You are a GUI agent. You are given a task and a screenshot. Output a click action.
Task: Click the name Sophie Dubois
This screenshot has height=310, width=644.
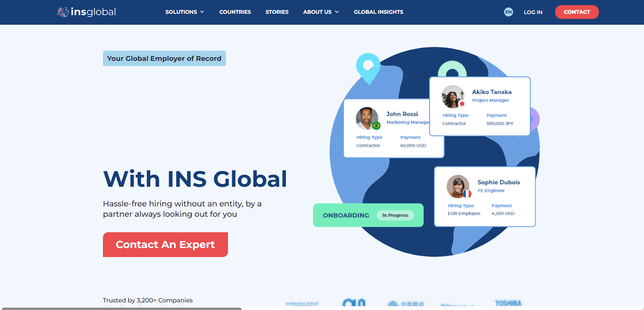click(499, 182)
